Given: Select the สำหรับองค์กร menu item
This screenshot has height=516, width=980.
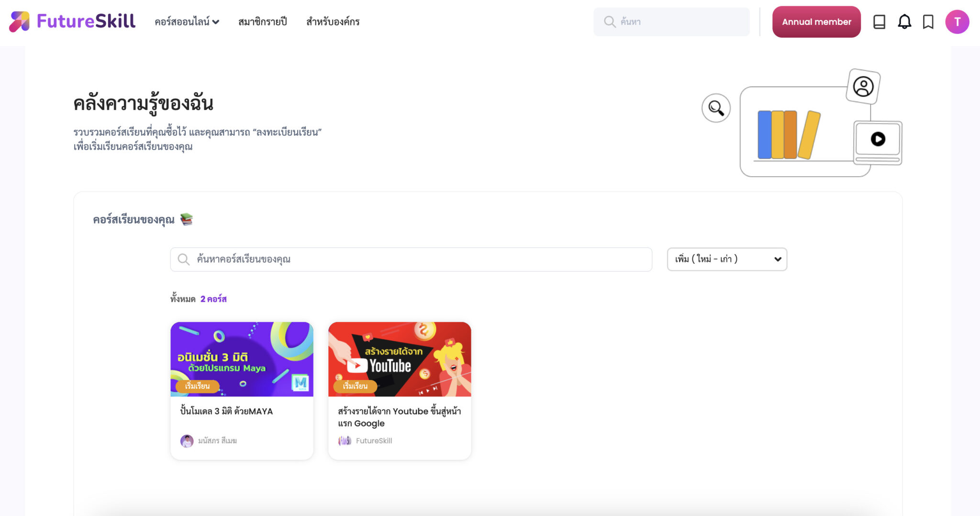Looking at the screenshot, I should tap(333, 22).
